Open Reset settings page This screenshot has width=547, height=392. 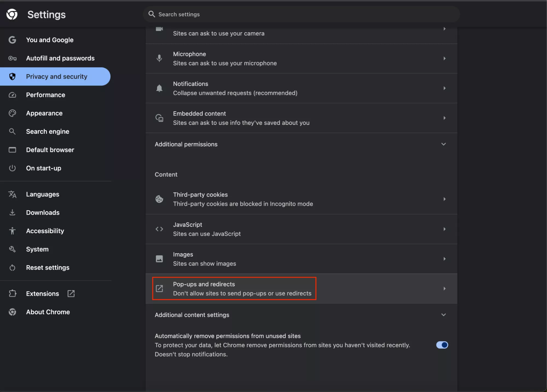pos(48,268)
